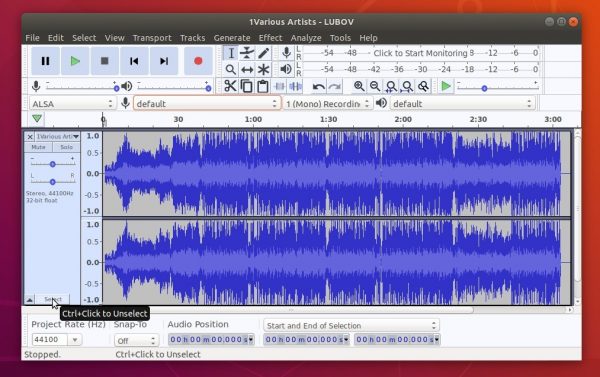Viewport: 600px width, 377px height.
Task: Click the Project Rate 44100 input field
Action: point(50,339)
